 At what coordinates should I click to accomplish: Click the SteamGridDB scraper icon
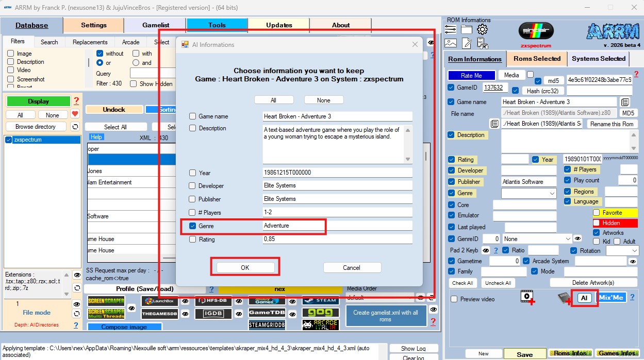(267, 325)
